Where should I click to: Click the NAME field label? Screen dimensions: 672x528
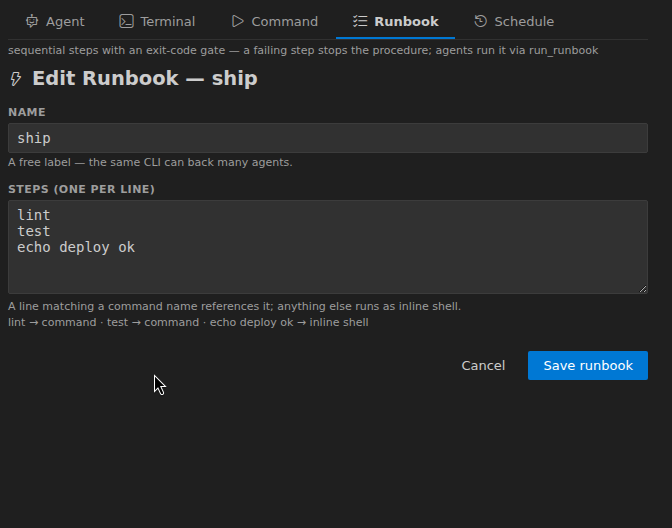click(x=27, y=112)
